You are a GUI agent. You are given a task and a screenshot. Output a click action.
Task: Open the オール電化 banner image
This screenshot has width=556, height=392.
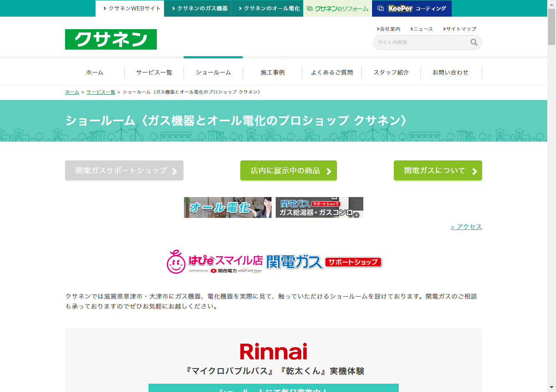(x=227, y=207)
